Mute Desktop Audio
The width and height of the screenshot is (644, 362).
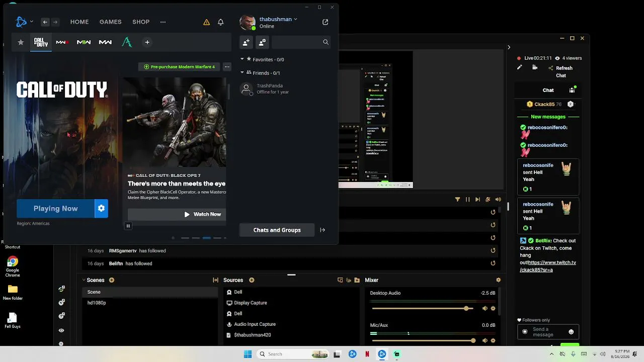[x=485, y=308]
